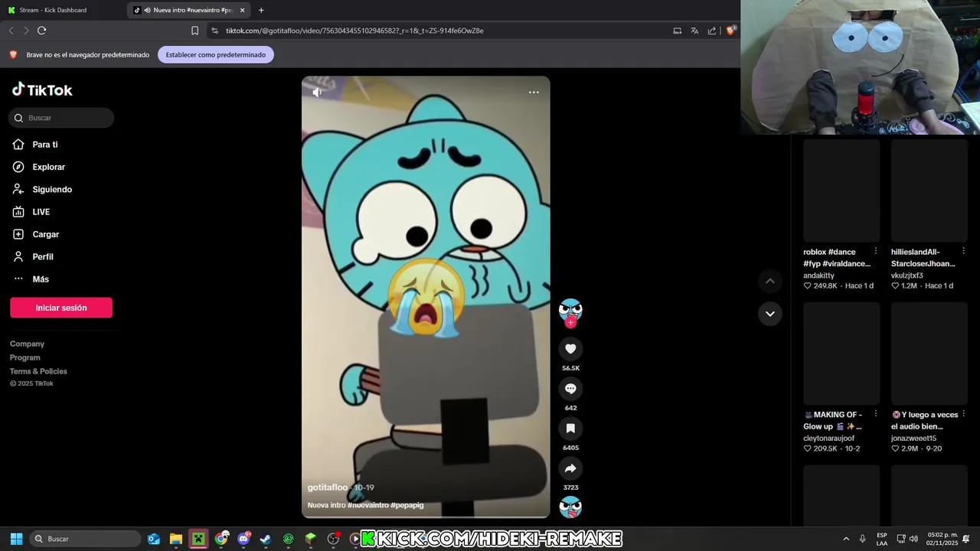Close the Nueva intro TikTok tab
This screenshot has height=551, width=980.
click(243, 10)
